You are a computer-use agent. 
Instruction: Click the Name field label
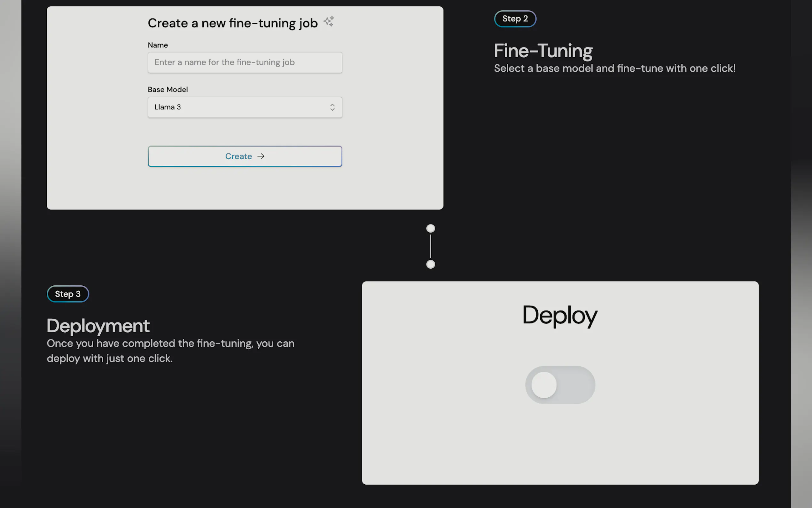pyautogui.click(x=157, y=45)
